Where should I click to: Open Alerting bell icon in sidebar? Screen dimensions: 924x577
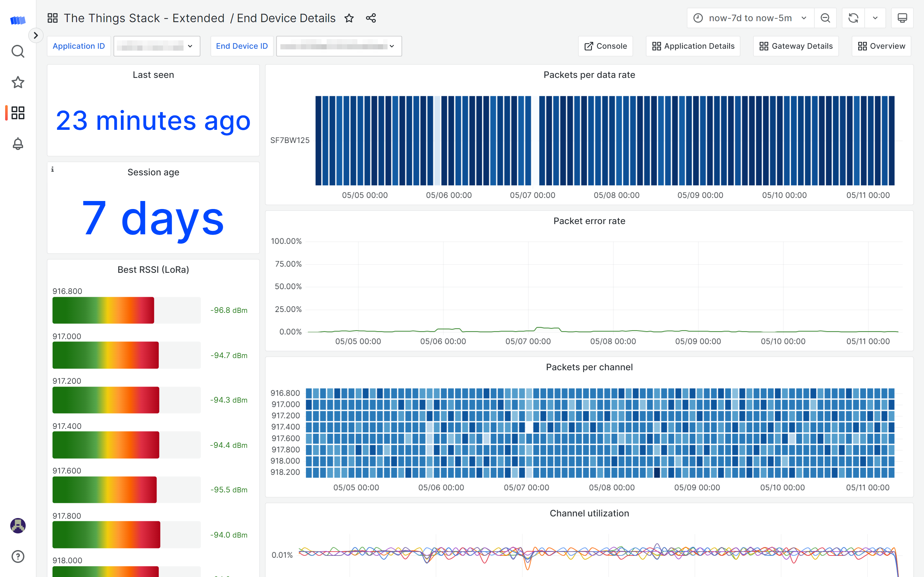pos(18,144)
